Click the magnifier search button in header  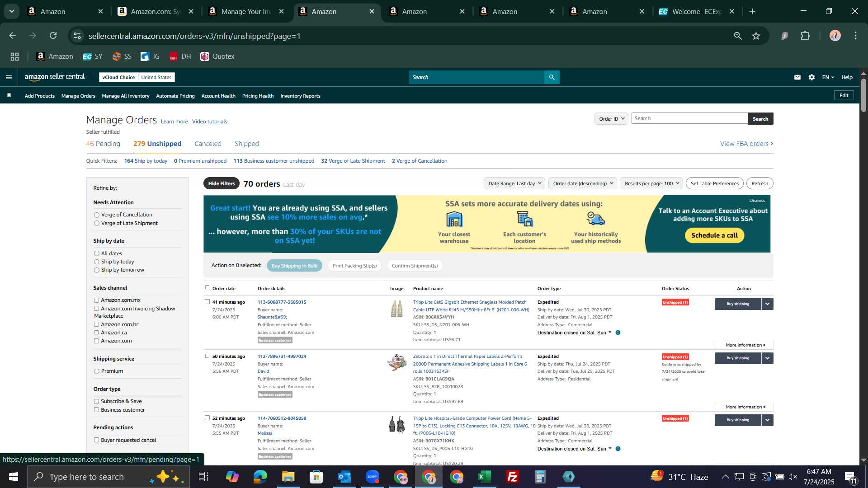point(552,77)
